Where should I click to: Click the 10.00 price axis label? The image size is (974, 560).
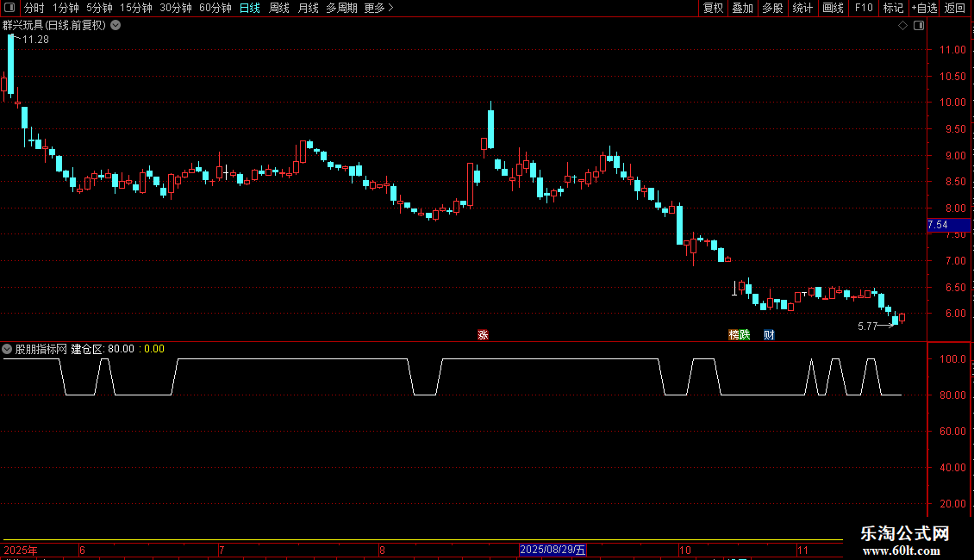tap(952, 103)
